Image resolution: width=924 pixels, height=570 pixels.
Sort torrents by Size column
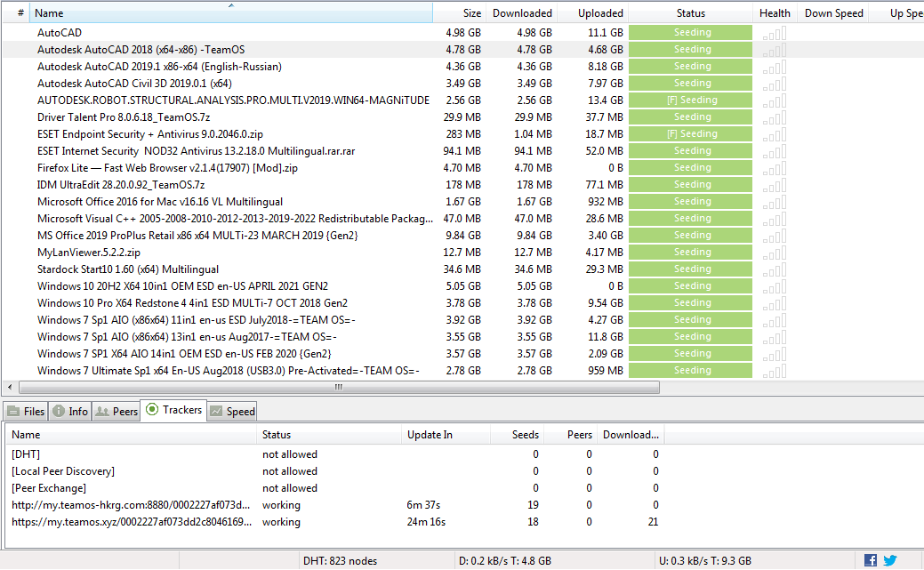point(461,13)
